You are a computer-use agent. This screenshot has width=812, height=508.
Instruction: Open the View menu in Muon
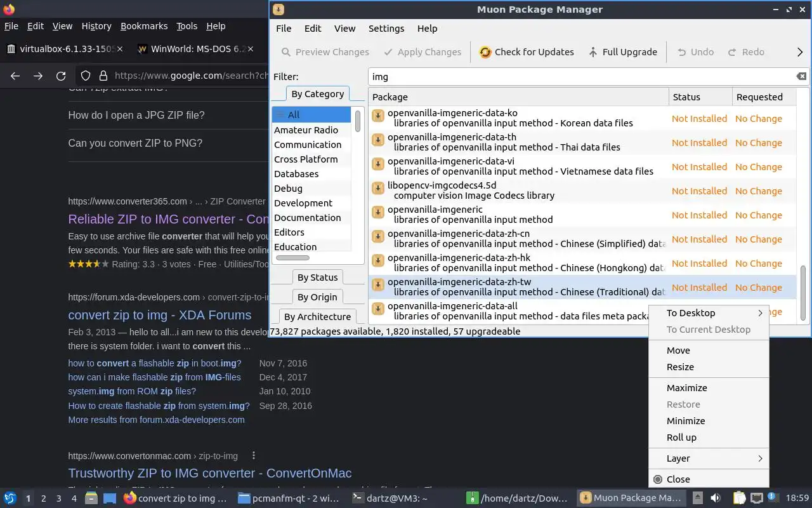[345, 29]
